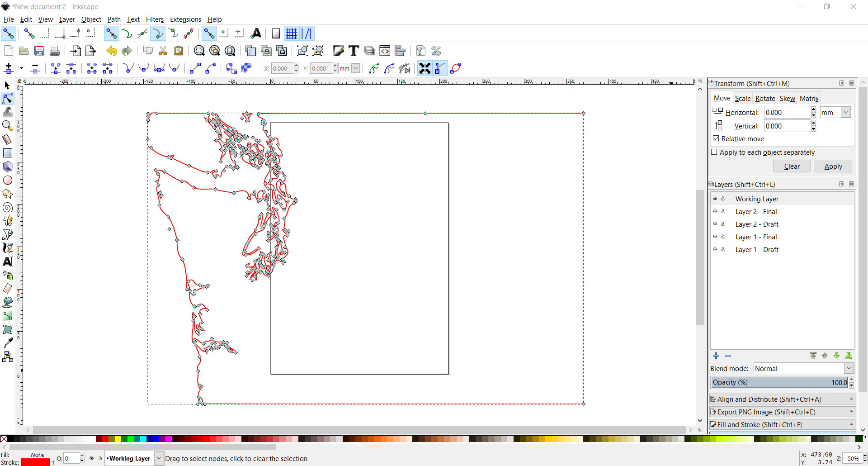Switch to the Matrix tab

pyautogui.click(x=809, y=98)
